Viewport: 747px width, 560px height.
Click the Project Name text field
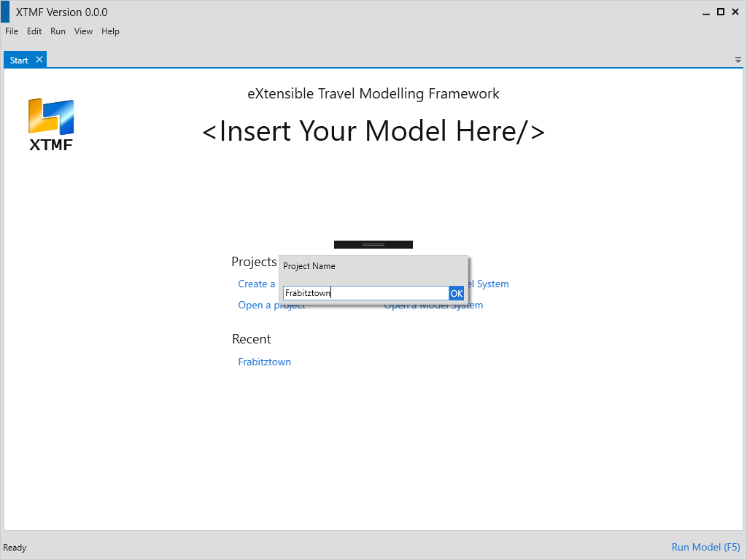click(365, 293)
